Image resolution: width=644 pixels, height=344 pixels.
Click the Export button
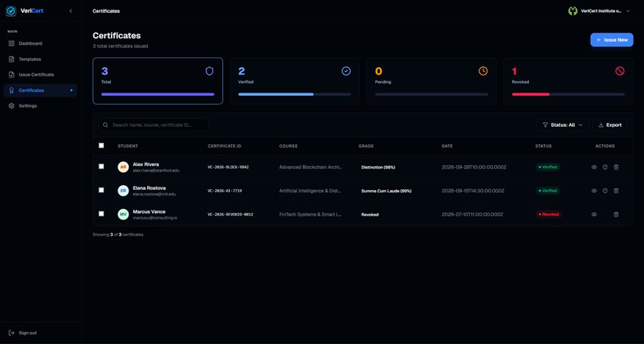click(610, 125)
